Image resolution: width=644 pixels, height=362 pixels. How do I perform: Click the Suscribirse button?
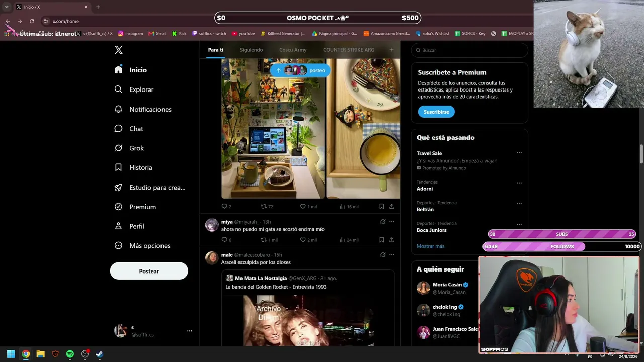(436, 112)
